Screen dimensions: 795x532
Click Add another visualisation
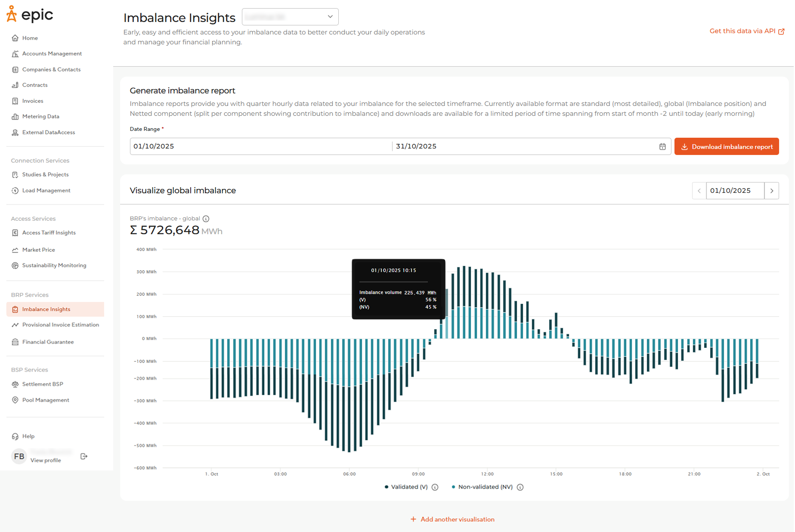452,520
